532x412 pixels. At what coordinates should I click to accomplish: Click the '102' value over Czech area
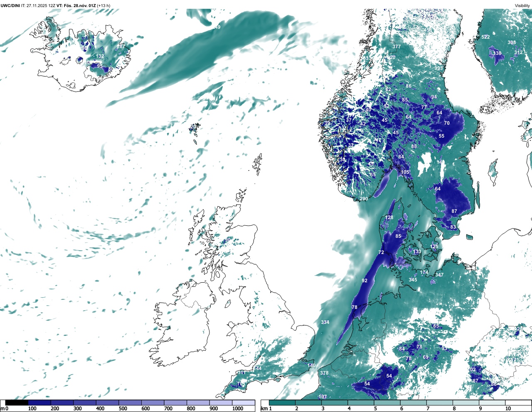[472, 370]
